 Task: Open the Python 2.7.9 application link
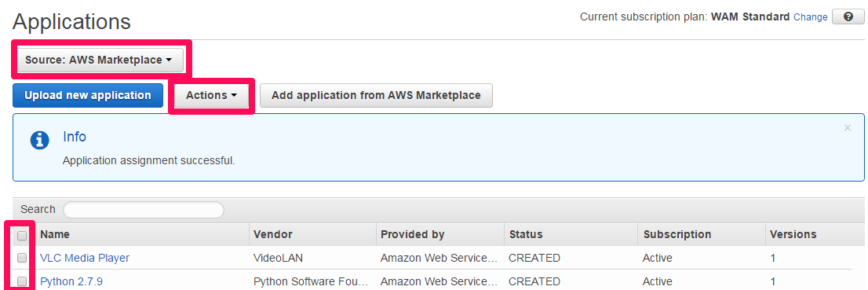point(71,281)
